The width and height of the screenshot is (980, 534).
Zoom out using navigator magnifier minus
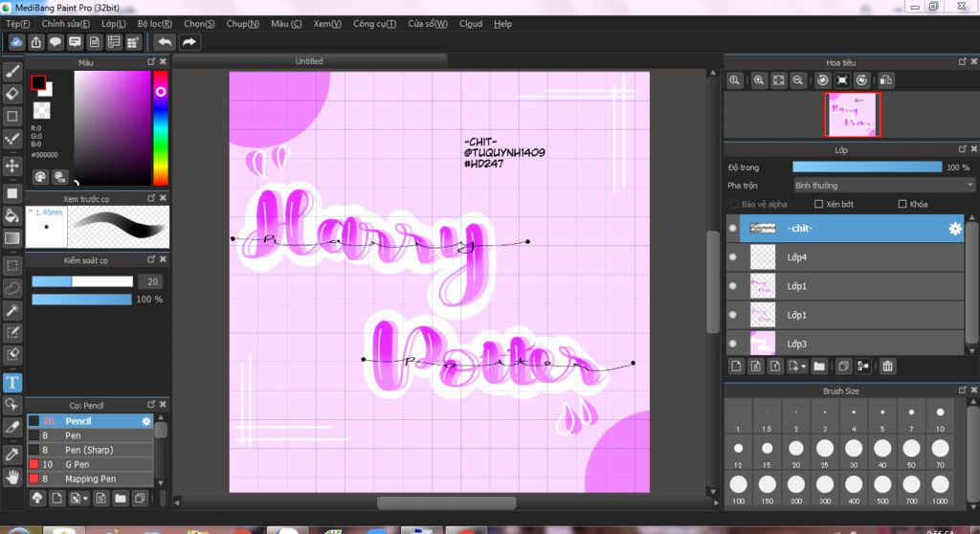(798, 80)
